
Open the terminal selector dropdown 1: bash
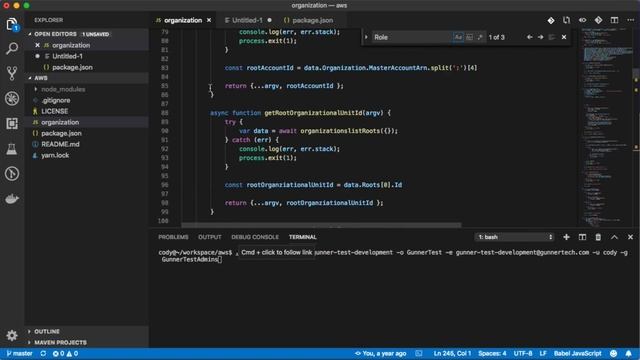[515, 237]
